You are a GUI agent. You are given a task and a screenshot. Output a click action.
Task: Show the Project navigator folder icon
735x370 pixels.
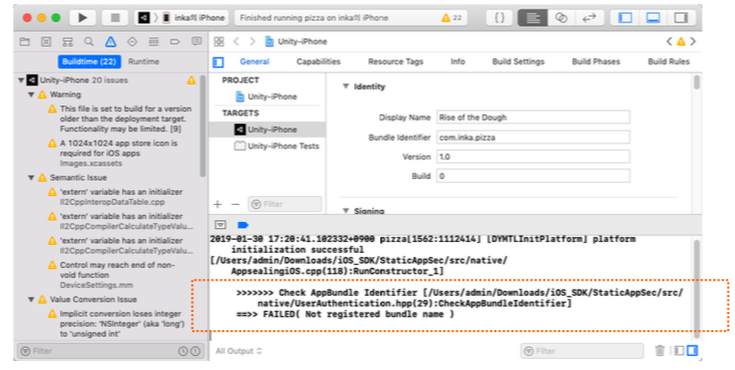[x=24, y=42]
